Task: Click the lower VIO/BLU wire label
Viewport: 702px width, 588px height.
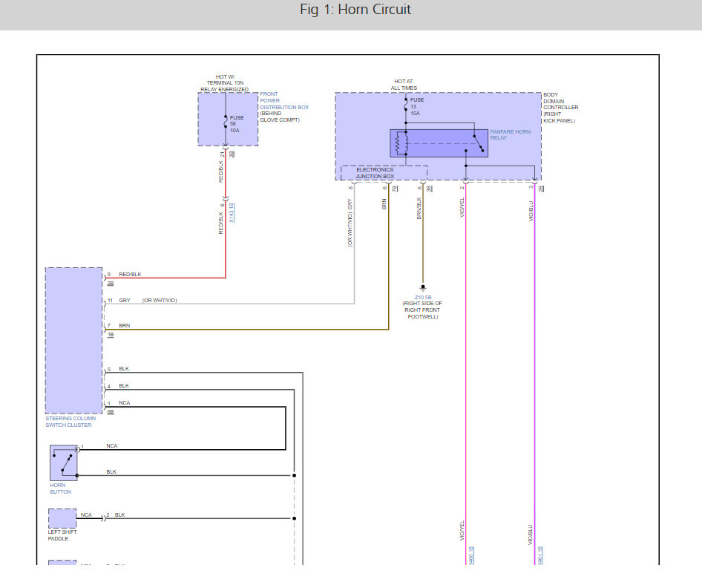Action: point(531,535)
